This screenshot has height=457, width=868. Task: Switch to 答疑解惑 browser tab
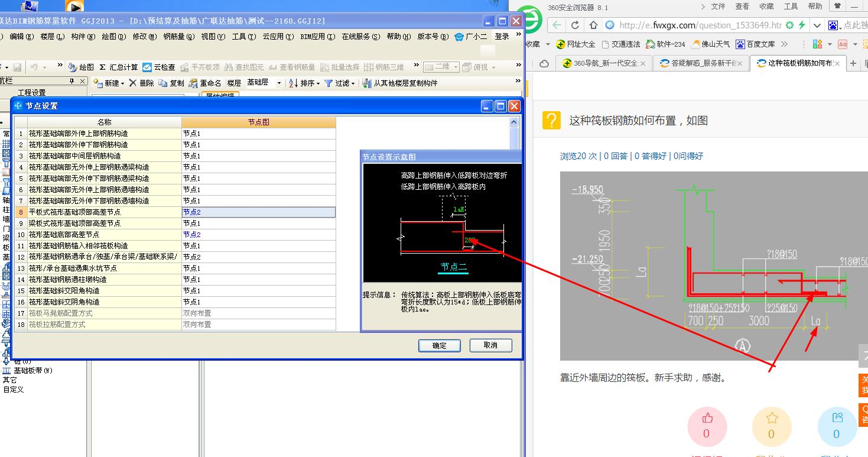(700, 63)
